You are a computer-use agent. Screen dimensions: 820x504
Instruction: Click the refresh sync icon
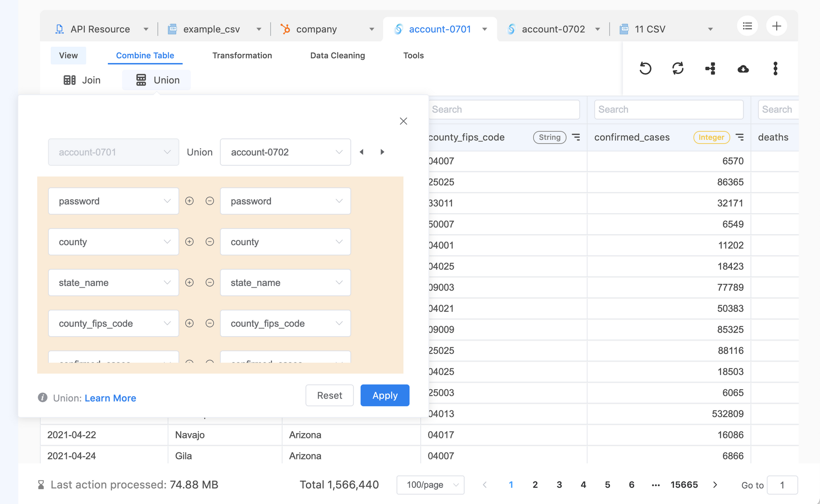(678, 68)
